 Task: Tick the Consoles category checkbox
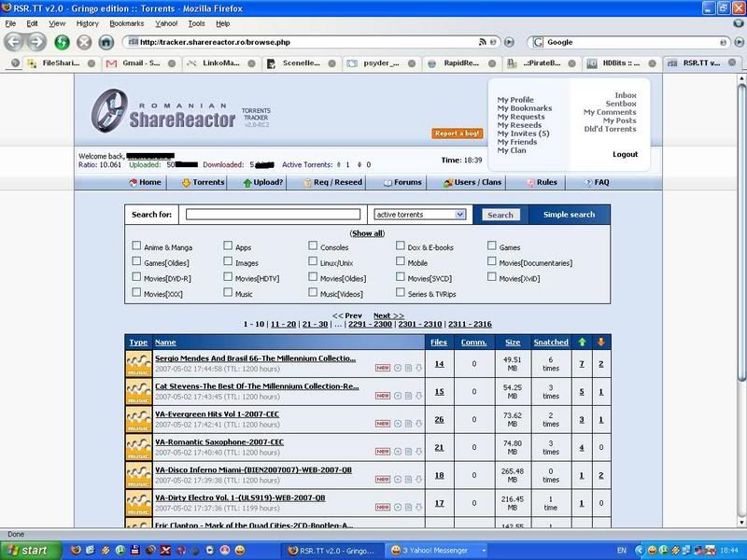point(313,245)
